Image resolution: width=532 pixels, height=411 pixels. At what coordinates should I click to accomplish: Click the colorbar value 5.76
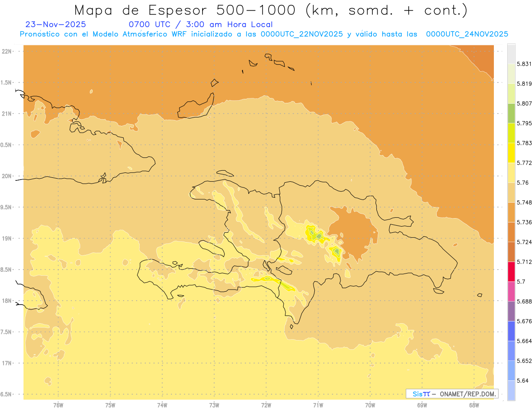click(523, 183)
